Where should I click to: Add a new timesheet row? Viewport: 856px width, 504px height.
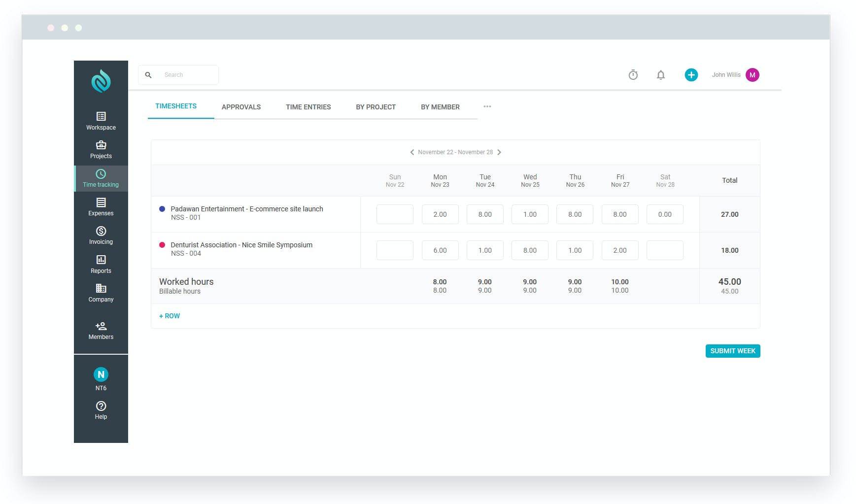170,316
